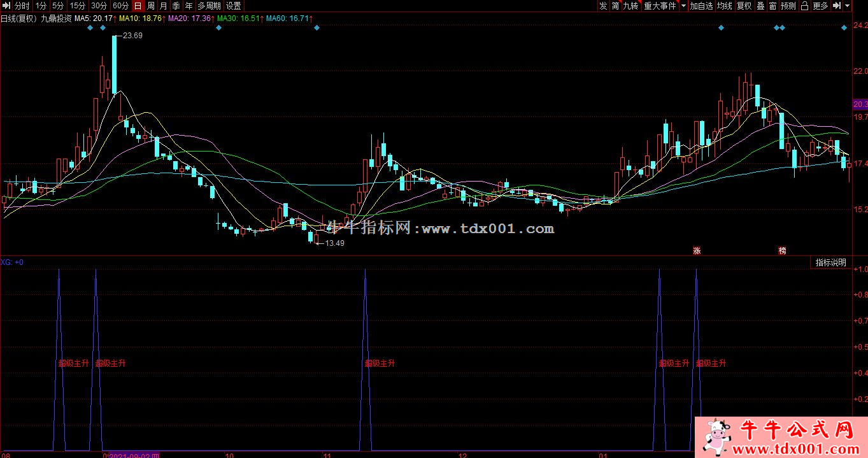Open the 发 toolbar item
This screenshot has width=868, height=458.
coord(603,6)
